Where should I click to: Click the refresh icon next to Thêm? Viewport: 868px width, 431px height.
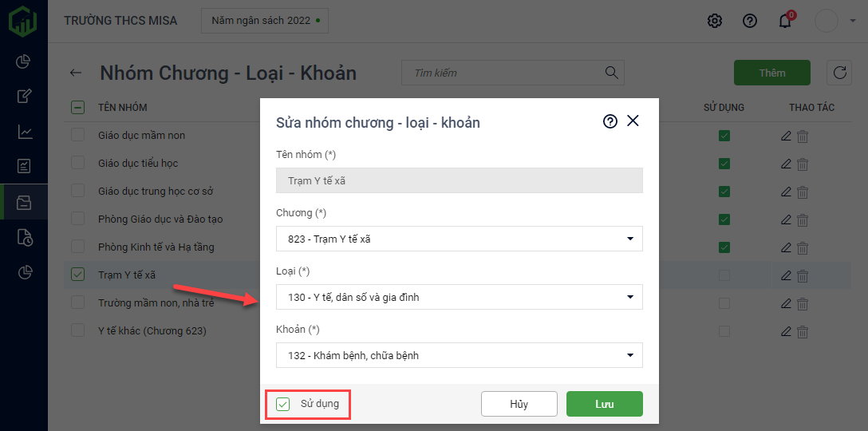[x=839, y=73]
